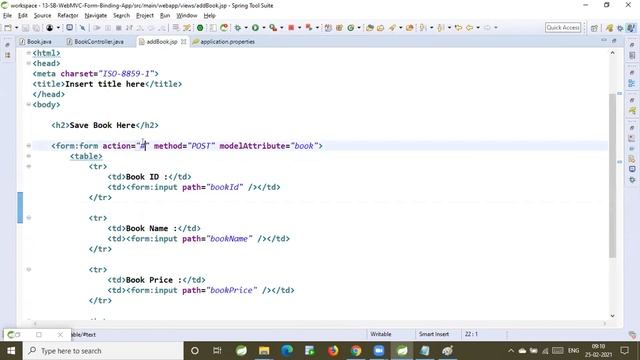Click the Last Edit Location arrow icon

pyautogui.click(x=458, y=28)
